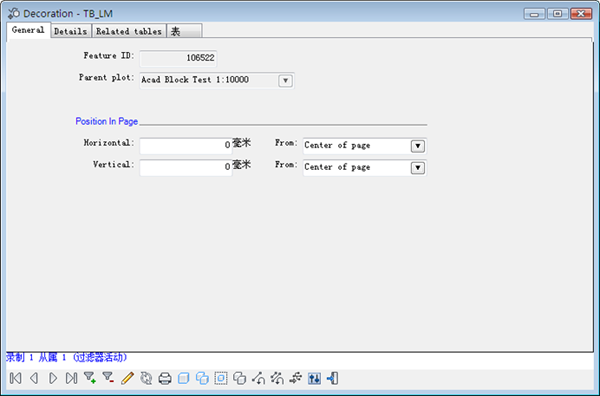Viewport: 600px width, 396px height.
Task: Click the sliders settings icon
Action: coord(315,378)
